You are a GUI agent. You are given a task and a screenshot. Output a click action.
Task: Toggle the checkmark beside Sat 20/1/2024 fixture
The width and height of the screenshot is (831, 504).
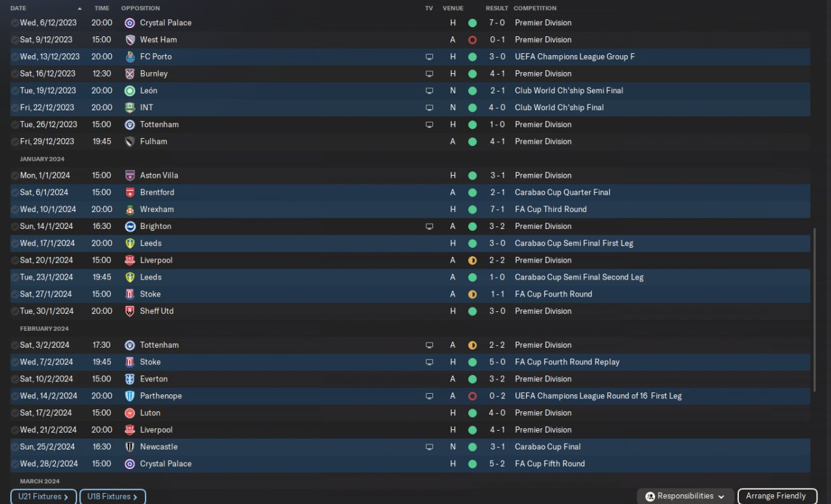coord(15,260)
